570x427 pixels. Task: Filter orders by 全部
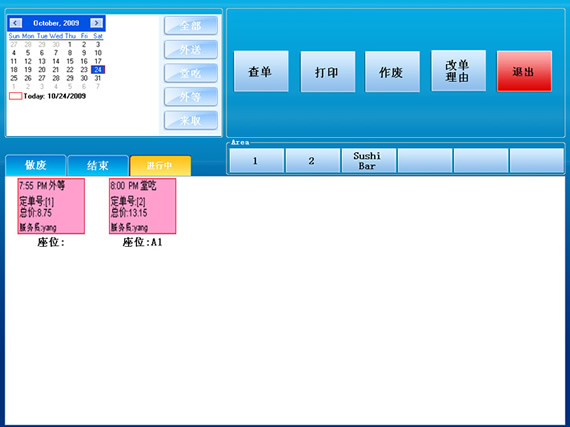pyautogui.click(x=191, y=26)
